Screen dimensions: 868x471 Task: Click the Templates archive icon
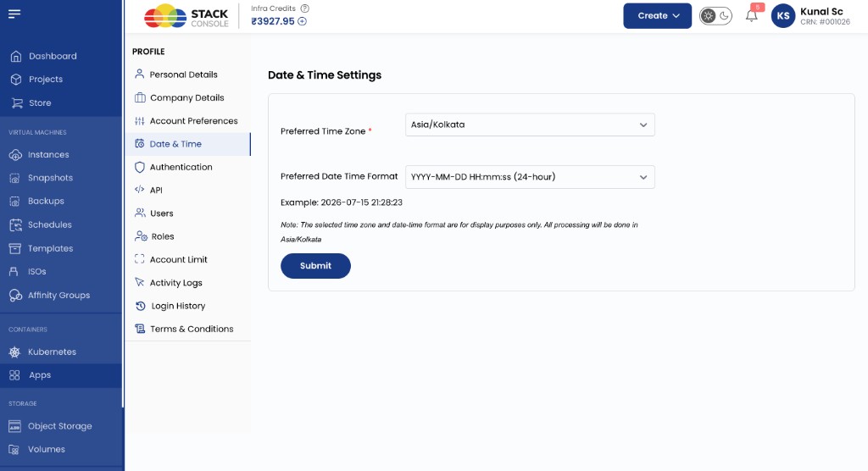(x=15, y=248)
